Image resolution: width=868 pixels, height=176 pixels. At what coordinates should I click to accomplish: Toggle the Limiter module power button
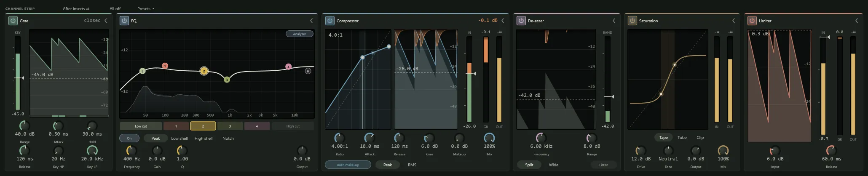(x=752, y=20)
